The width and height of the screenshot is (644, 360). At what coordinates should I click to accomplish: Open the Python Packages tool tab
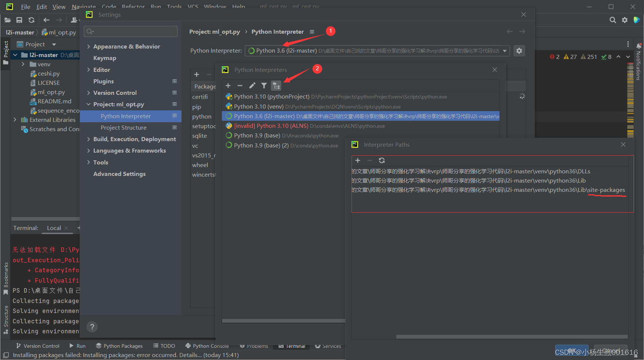(x=119, y=346)
